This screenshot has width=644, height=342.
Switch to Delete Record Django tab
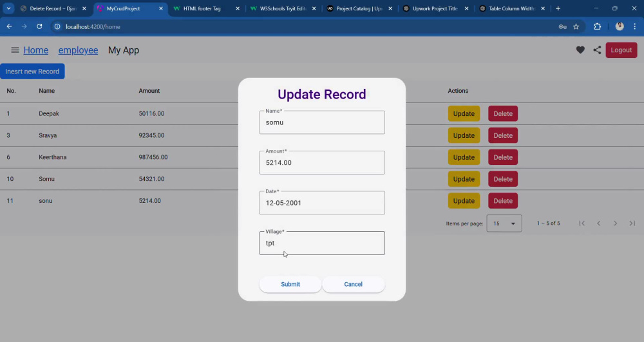53,8
